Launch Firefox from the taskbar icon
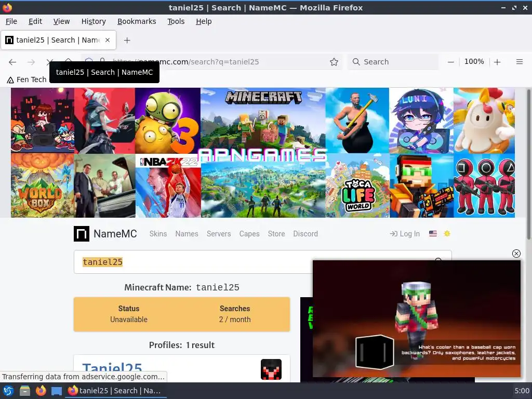 [x=41, y=391]
